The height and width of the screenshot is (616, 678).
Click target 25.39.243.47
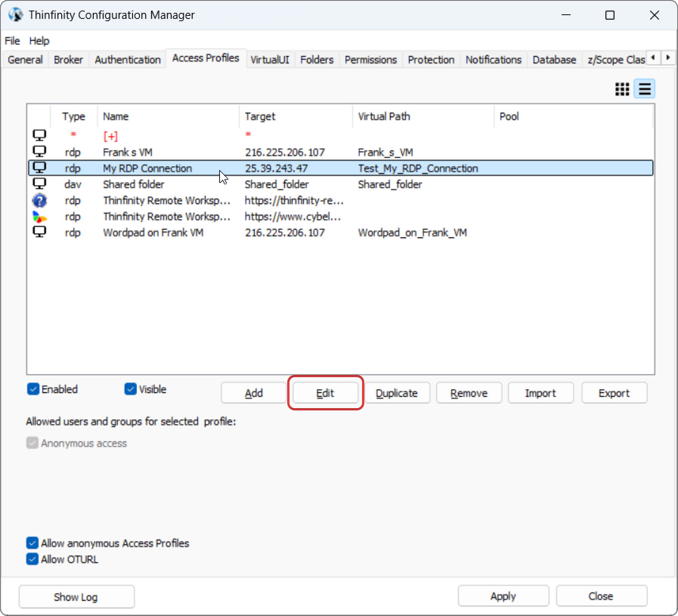(276, 168)
